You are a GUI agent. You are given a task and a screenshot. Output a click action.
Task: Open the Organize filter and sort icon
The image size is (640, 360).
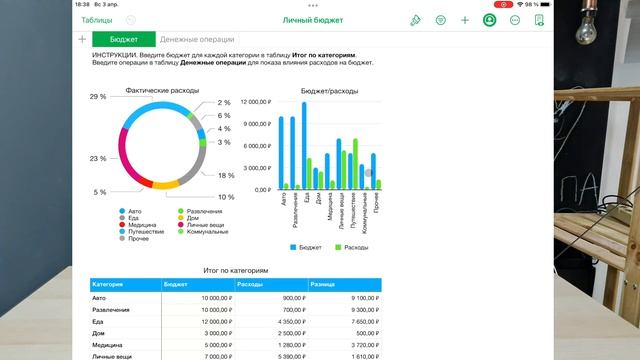tap(440, 20)
